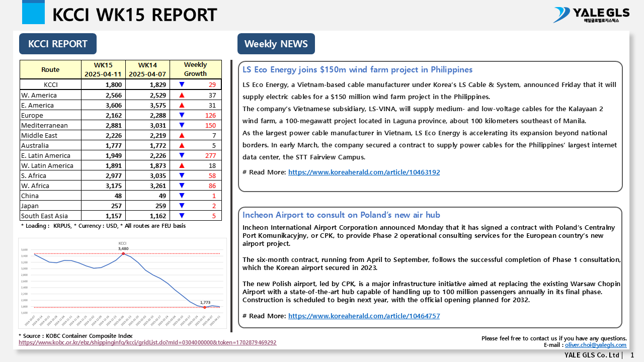Viewport: 644px width, 362px height.
Task: Open the Korea Herald article 10463192 link
Action: pos(364,172)
